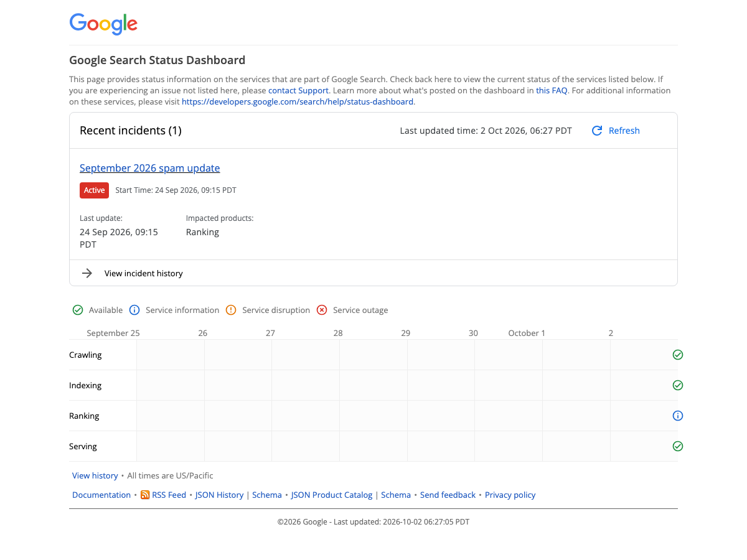Click the Ranking row service information icon

point(678,416)
